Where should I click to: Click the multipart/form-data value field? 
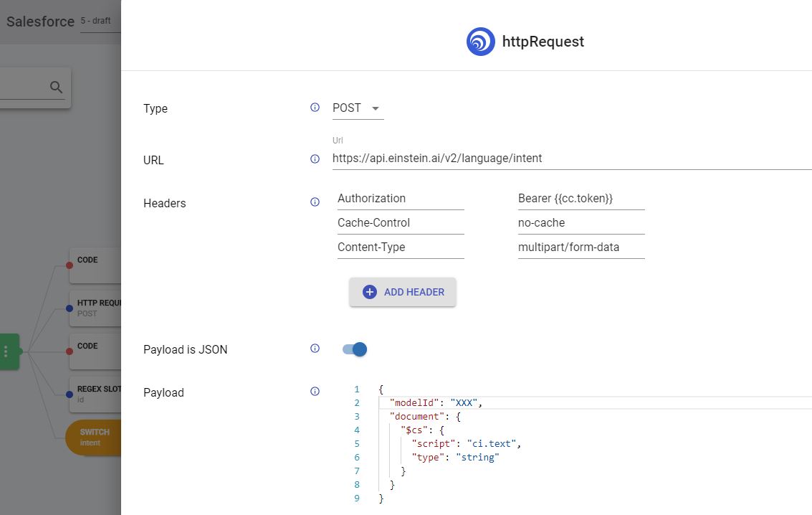click(x=581, y=247)
